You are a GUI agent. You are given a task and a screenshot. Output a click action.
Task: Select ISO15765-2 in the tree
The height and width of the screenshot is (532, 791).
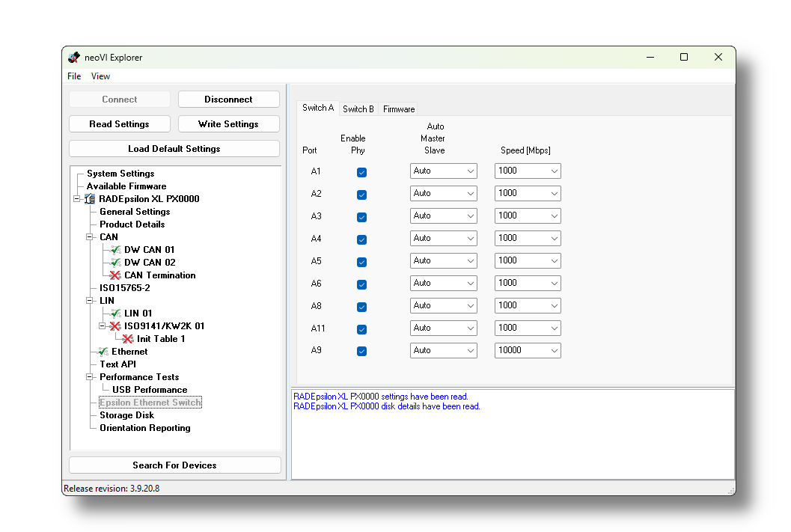(x=125, y=288)
